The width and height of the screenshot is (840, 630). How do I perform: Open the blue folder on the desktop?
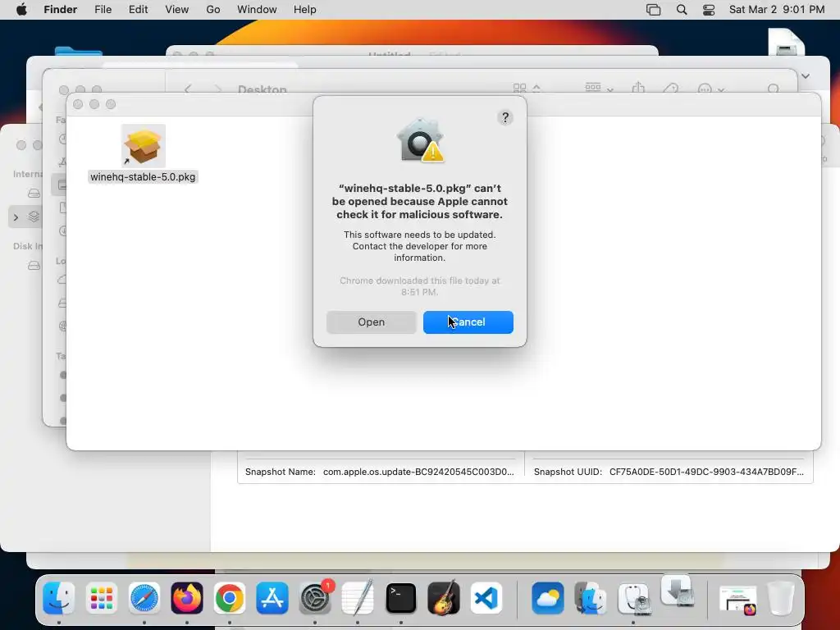pyautogui.click(x=78, y=52)
